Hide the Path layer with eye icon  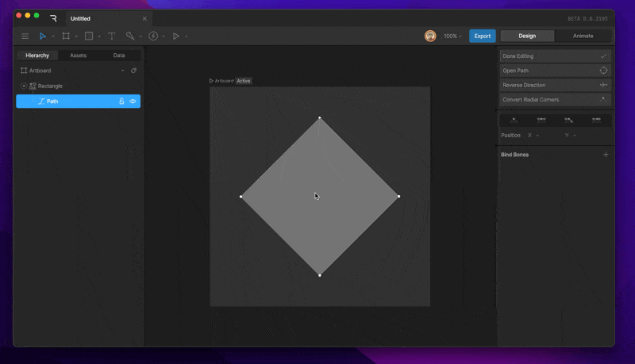[x=133, y=102]
